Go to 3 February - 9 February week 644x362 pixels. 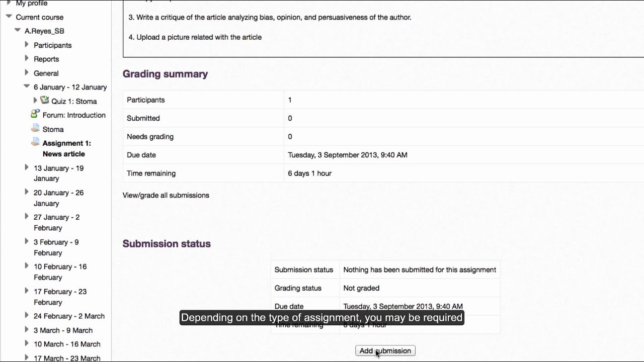point(56,247)
